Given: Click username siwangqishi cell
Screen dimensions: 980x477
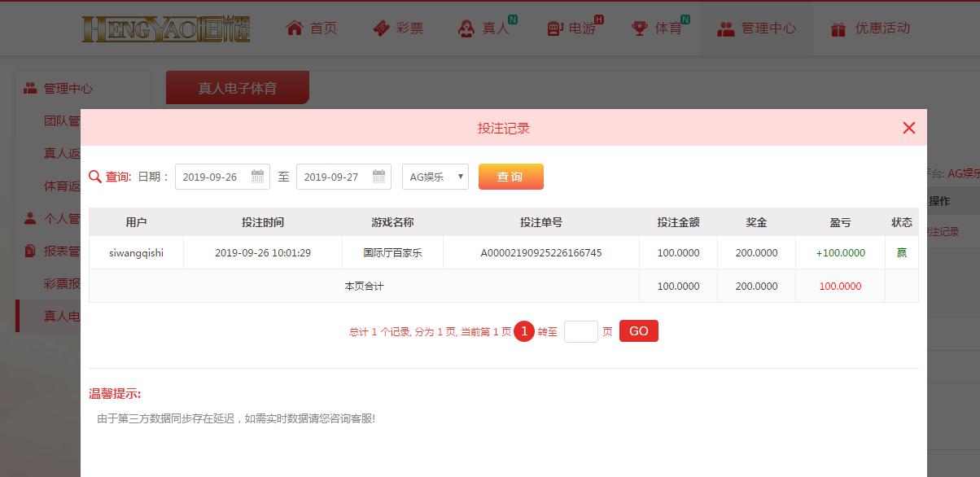Looking at the screenshot, I should 137,252.
